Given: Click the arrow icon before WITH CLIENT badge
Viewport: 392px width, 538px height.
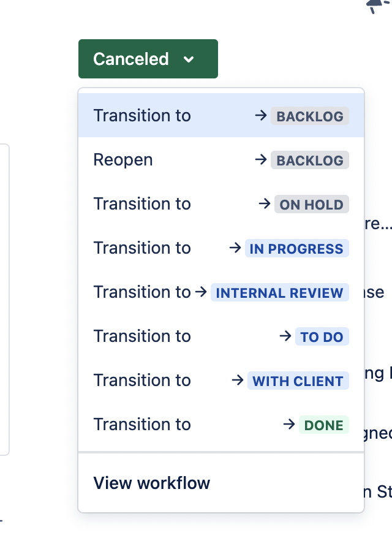Looking at the screenshot, I should [237, 380].
